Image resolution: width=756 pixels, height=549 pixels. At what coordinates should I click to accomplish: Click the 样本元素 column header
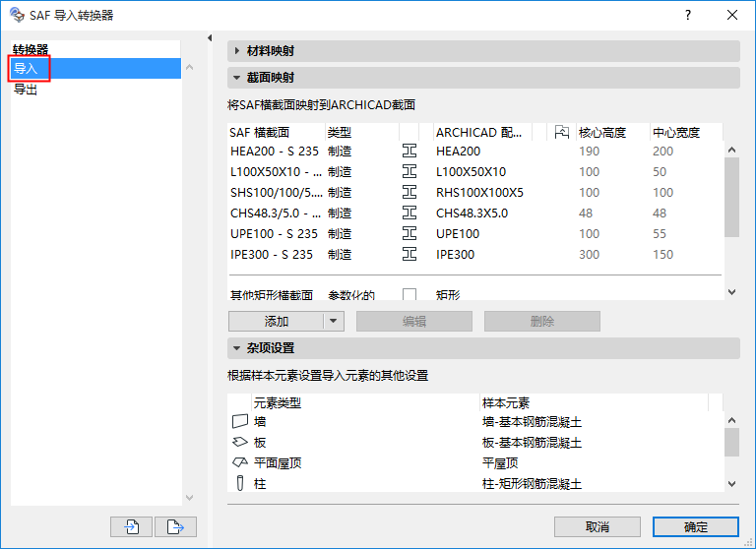594,403
